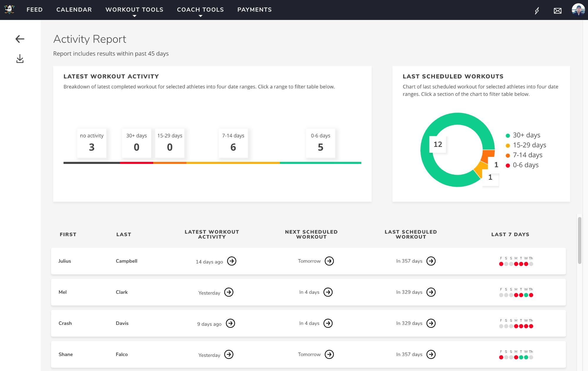Open Mel Clark's latest workout activity arrow
This screenshot has height=371, width=588.
(229, 292)
